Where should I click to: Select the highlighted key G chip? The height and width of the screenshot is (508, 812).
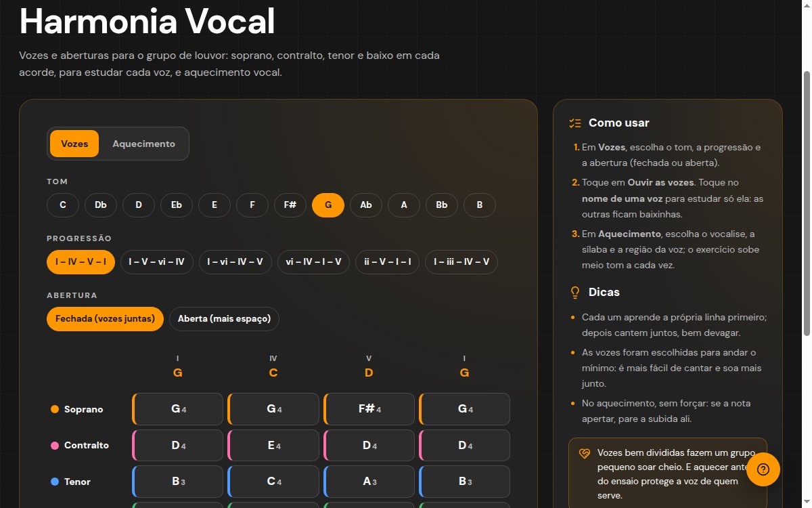pyautogui.click(x=328, y=205)
